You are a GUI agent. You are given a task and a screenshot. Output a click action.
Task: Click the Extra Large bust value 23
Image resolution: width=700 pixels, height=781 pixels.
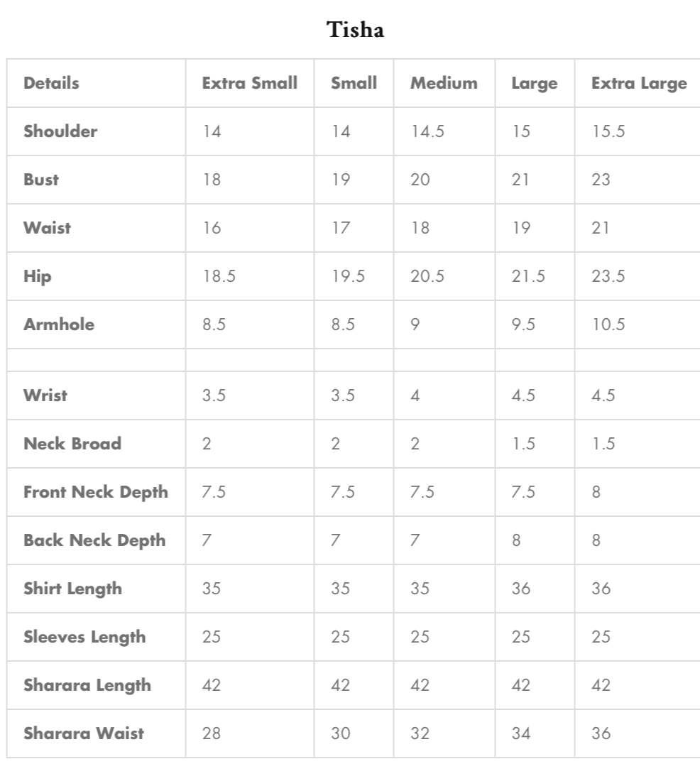tap(601, 180)
